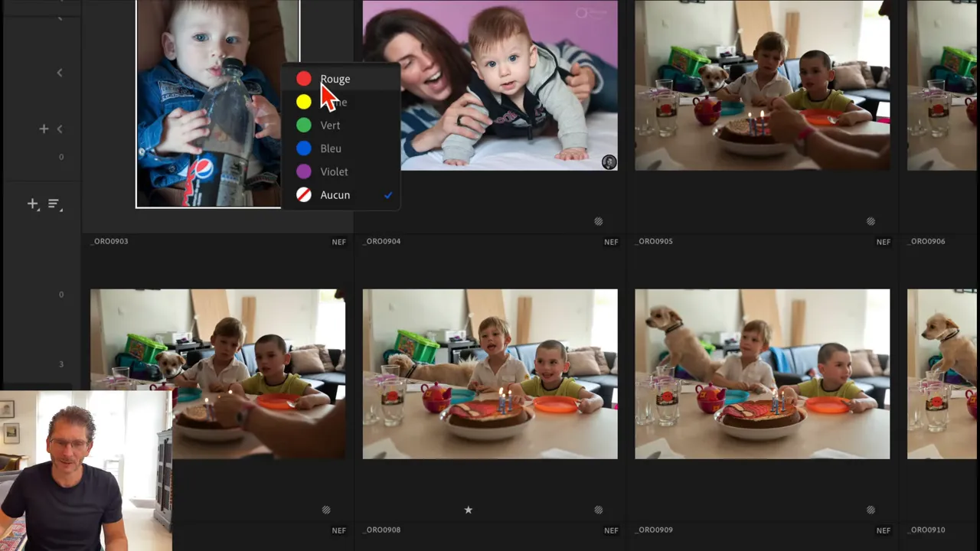Viewport: 980px width, 551px height.
Task: Click the yellow color label circle
Action: (x=304, y=102)
